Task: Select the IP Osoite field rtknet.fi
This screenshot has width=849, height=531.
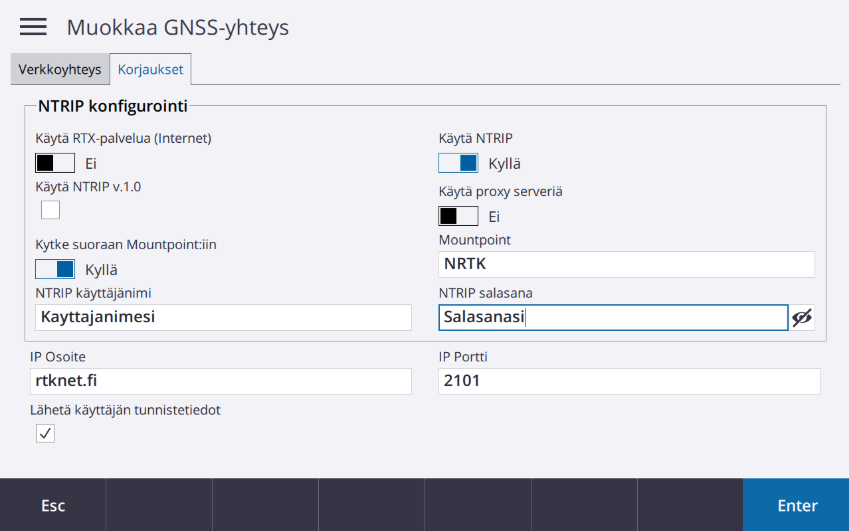Action: [221, 381]
